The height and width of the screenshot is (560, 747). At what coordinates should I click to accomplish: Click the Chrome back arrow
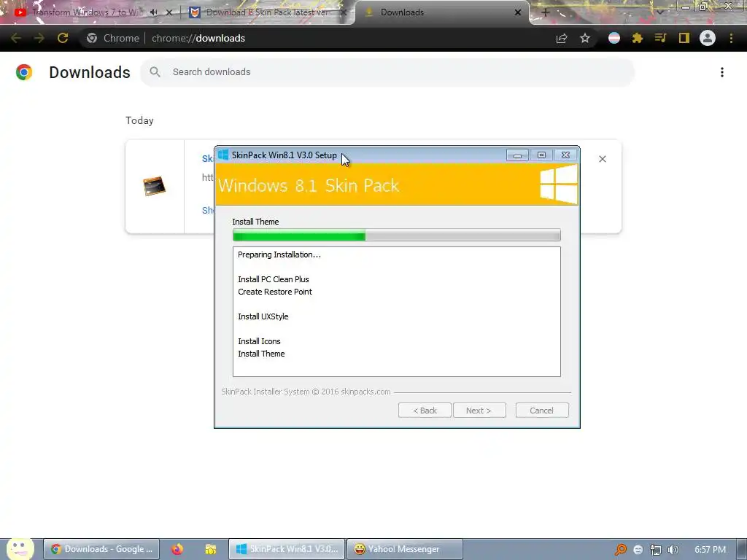15,38
